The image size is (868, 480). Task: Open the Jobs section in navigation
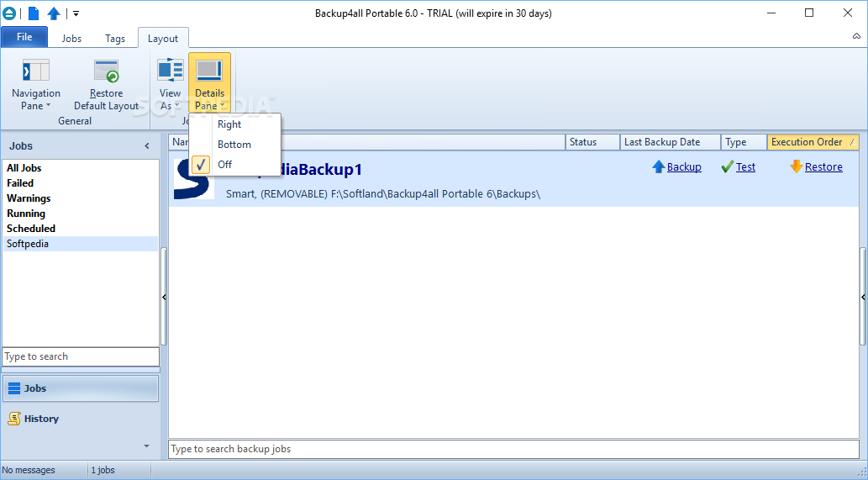(81, 388)
